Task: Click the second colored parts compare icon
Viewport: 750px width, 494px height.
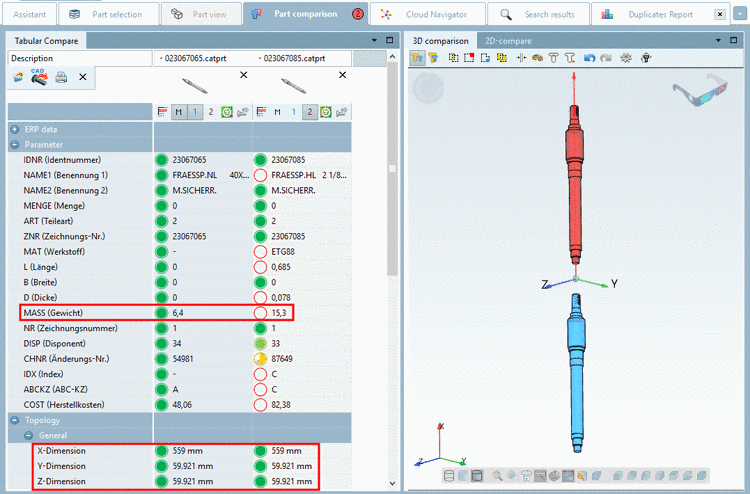Action: pos(434,58)
